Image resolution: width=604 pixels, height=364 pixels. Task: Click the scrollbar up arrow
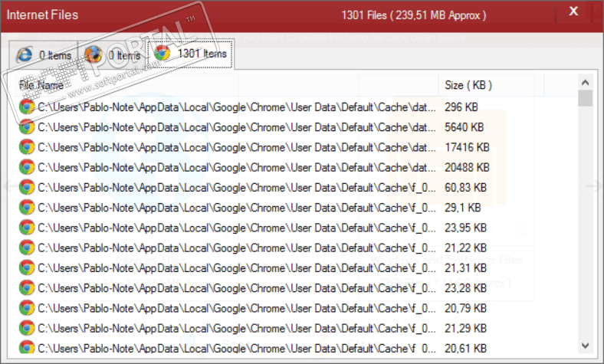[585, 82]
